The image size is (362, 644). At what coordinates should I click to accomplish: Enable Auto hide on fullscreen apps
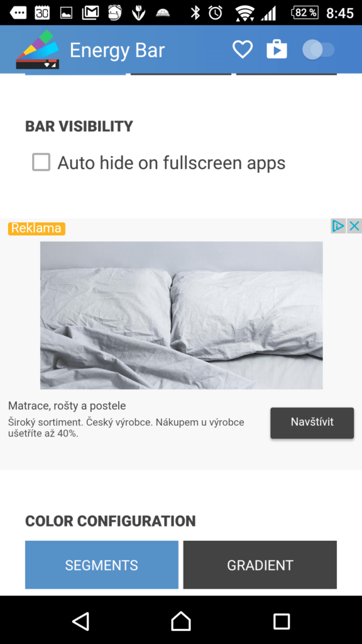pos(41,162)
